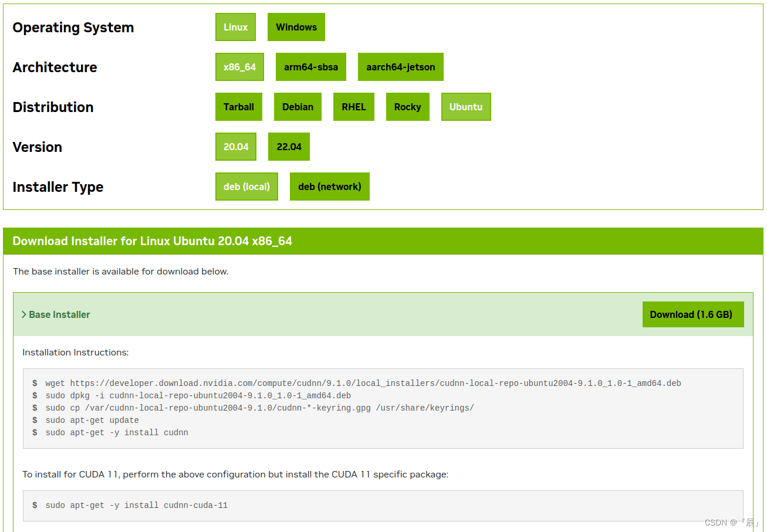Choose the x86_64 architecture
This screenshot has width=767, height=532.
pyautogui.click(x=239, y=66)
